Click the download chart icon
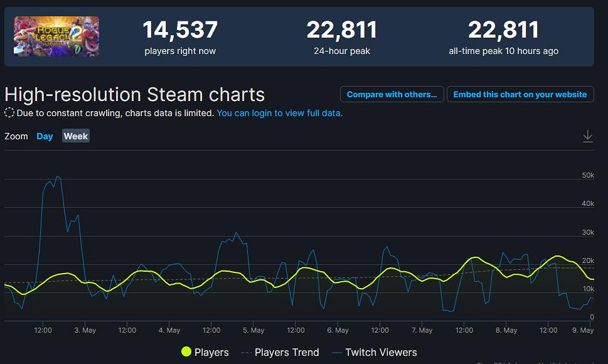 point(587,136)
